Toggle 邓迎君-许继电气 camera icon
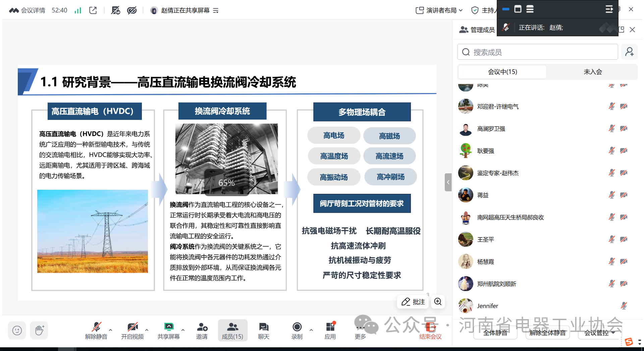The height and width of the screenshot is (351, 644). (624, 106)
